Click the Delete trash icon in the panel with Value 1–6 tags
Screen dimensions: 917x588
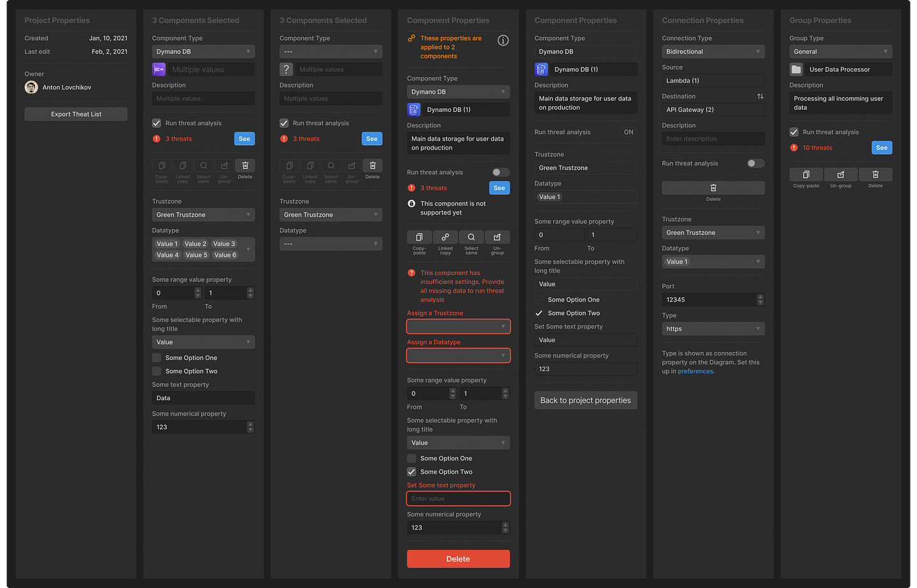coord(245,165)
